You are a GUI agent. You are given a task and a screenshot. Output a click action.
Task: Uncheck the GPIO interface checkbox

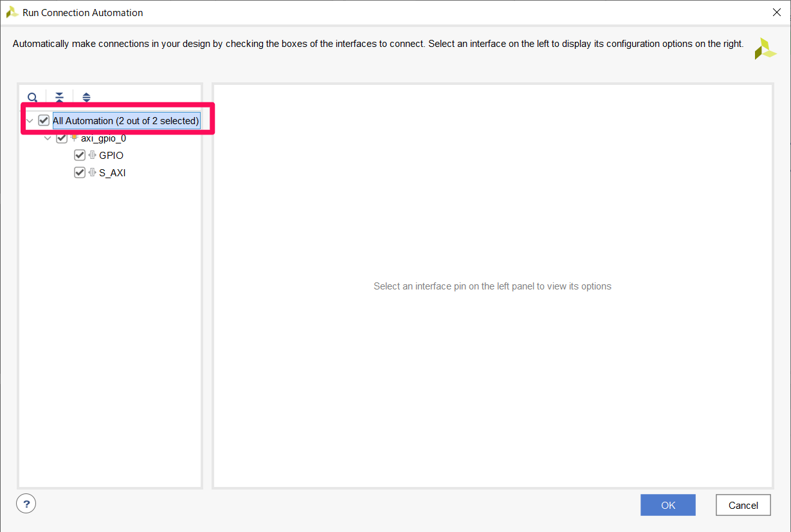(x=80, y=155)
